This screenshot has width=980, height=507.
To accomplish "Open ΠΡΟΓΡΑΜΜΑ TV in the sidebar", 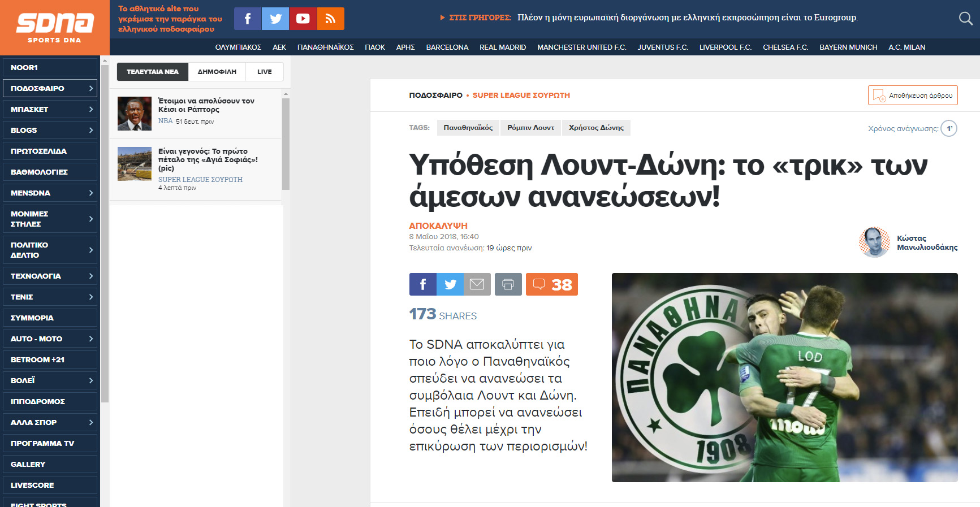I will click(50, 443).
